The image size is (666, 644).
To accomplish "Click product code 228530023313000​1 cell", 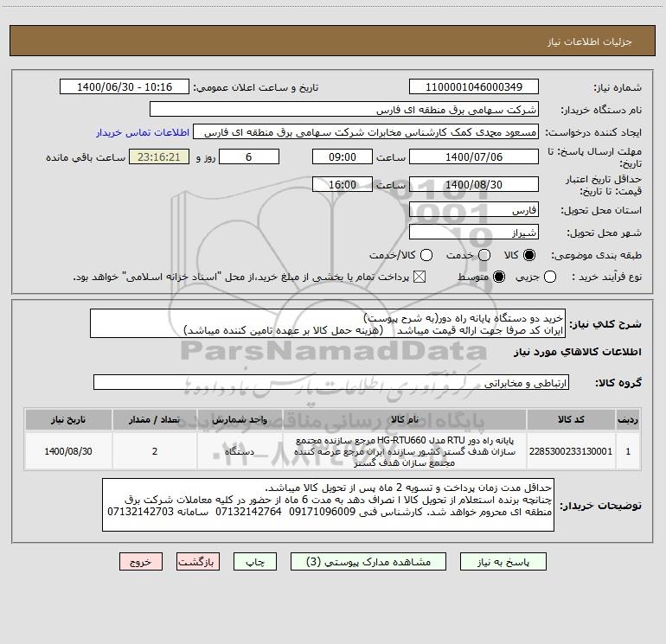I will click(x=571, y=451).
